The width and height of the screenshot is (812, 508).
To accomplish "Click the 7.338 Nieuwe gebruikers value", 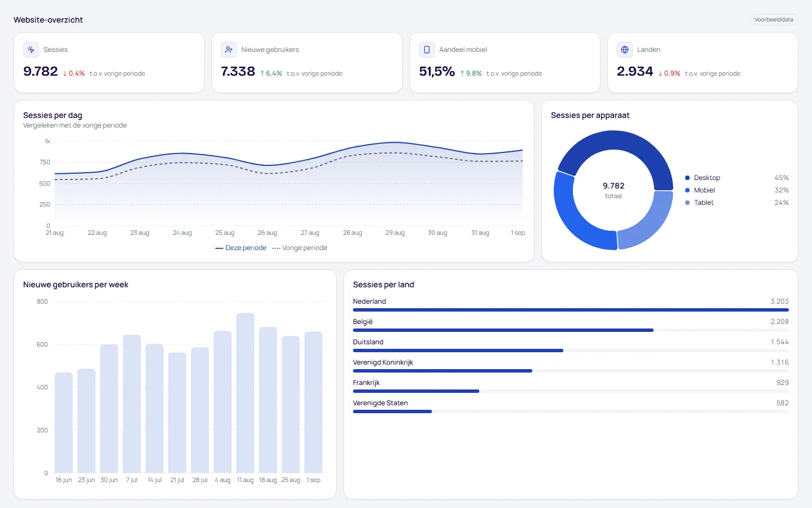I will [x=238, y=71].
